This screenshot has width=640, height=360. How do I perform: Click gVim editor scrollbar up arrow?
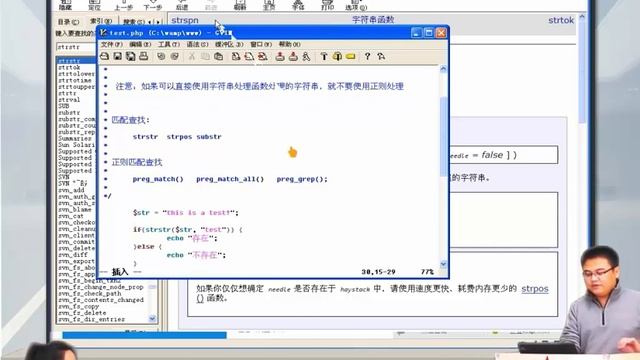tap(444, 69)
